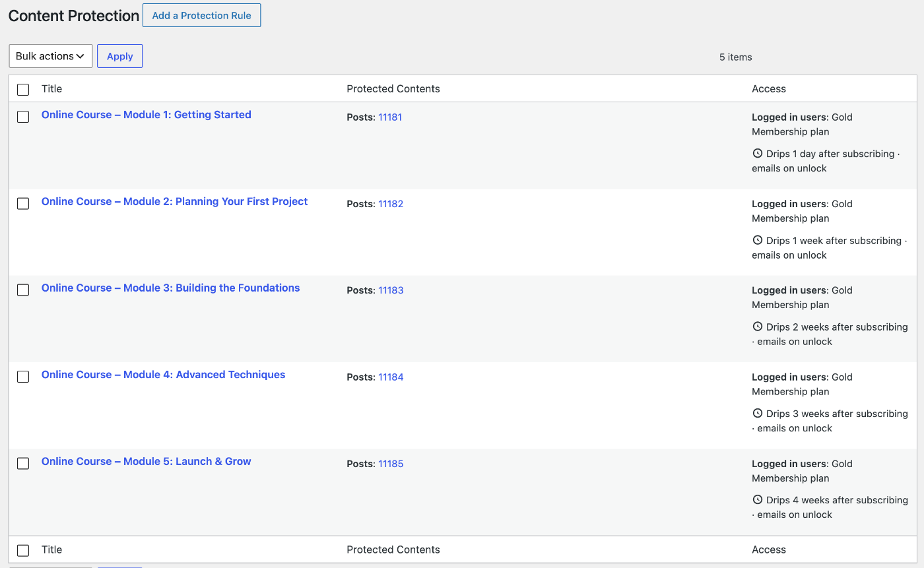Click the Title column header at the top

click(x=51, y=89)
